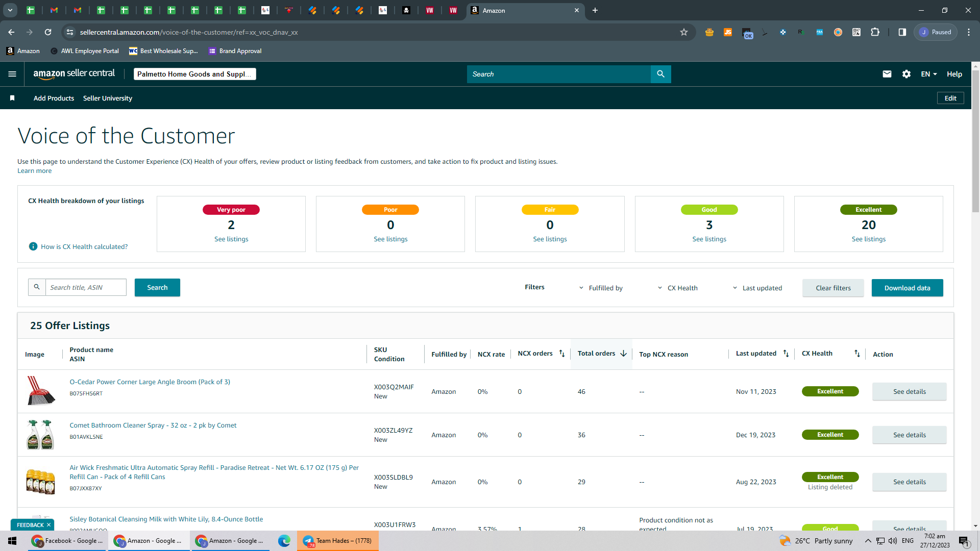Viewport: 980px width, 551px height.
Task: Close the FEEDBACK tab with X
Action: 49,525
